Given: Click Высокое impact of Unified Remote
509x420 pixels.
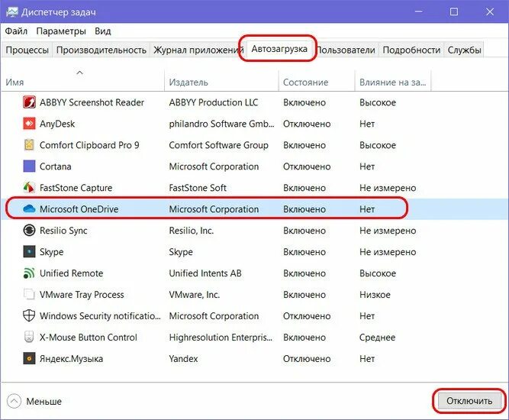Looking at the screenshot, I should tap(378, 273).
